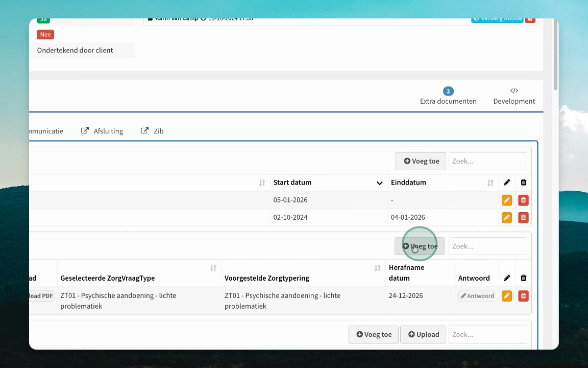Click the page vertical scrollbar
The height and width of the screenshot is (368, 588).
click(x=555, y=55)
